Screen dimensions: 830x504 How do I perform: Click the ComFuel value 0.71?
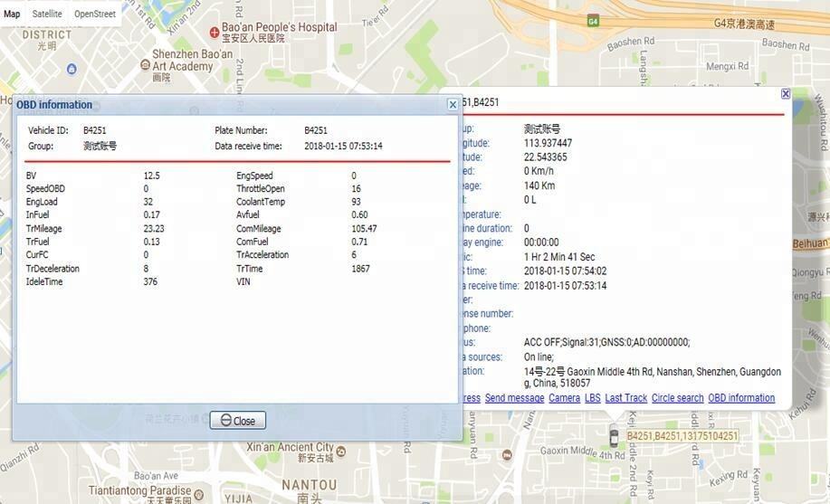pos(359,242)
